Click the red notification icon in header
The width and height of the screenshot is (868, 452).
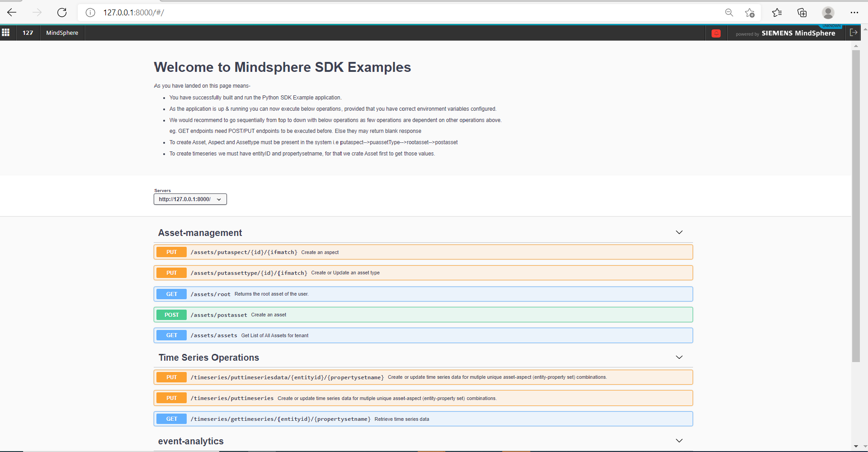(x=716, y=33)
